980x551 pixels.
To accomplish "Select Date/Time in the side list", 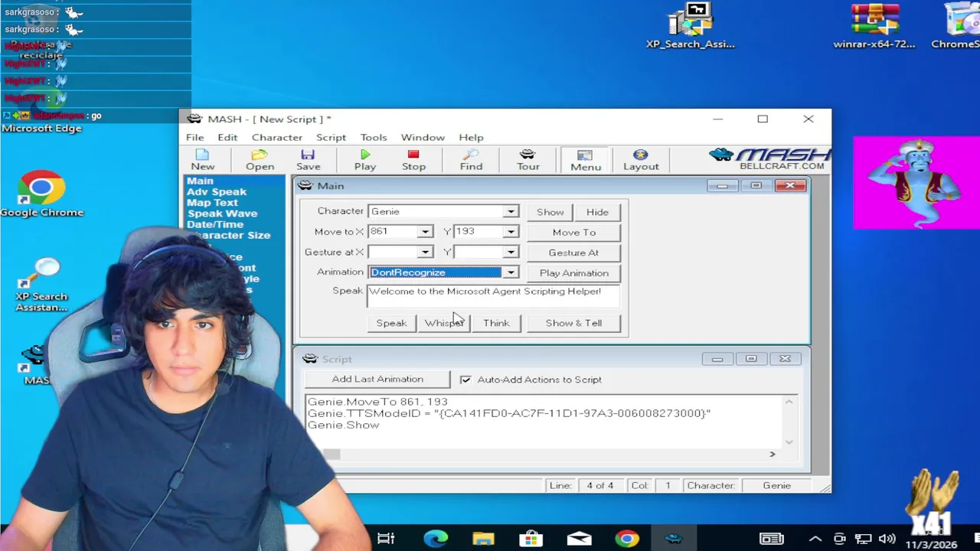I will click(x=215, y=224).
